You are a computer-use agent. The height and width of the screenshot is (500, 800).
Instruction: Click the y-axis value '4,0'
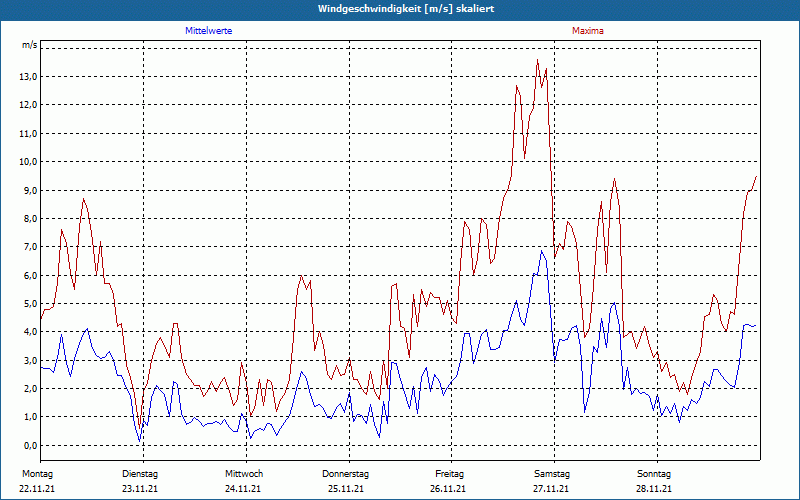point(30,332)
